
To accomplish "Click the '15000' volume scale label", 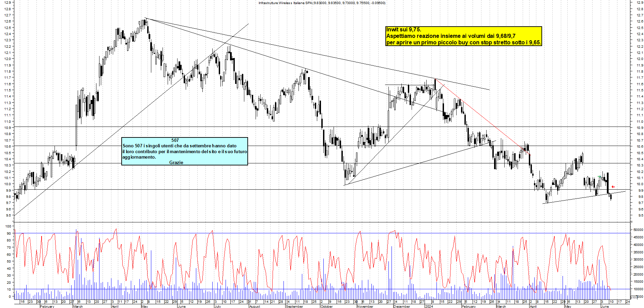I will (x=638, y=282).
